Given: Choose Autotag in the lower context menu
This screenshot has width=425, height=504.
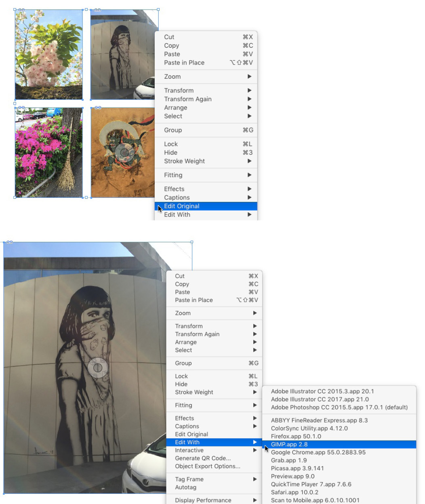Looking at the screenshot, I should point(214,487).
